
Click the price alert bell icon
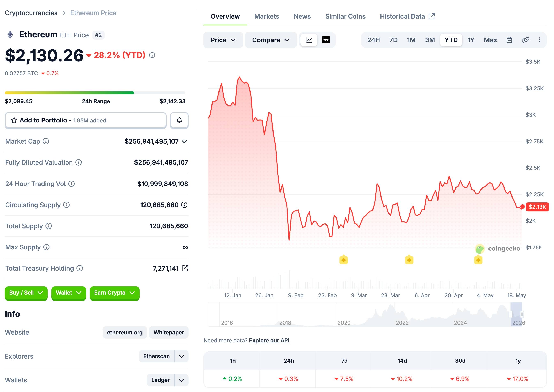(x=179, y=120)
